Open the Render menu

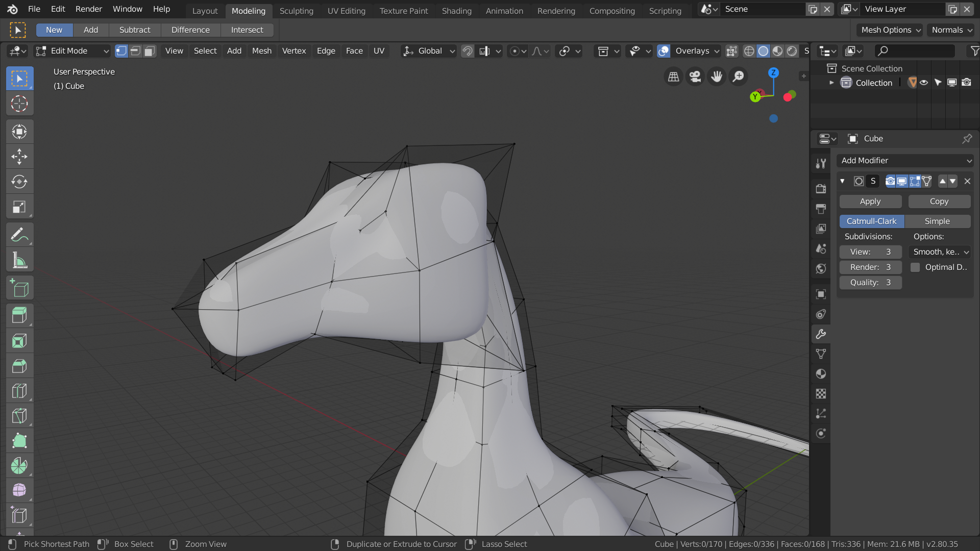coord(89,9)
